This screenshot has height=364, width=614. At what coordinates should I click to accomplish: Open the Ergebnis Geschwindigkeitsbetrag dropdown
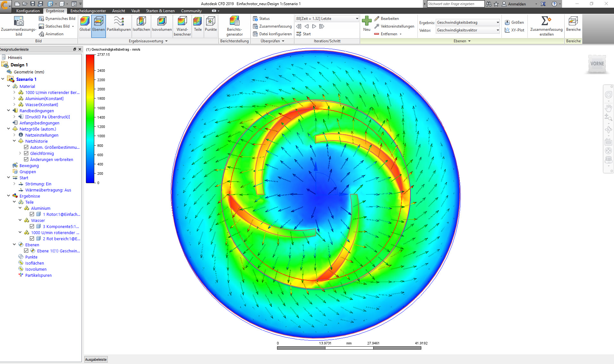coord(497,22)
